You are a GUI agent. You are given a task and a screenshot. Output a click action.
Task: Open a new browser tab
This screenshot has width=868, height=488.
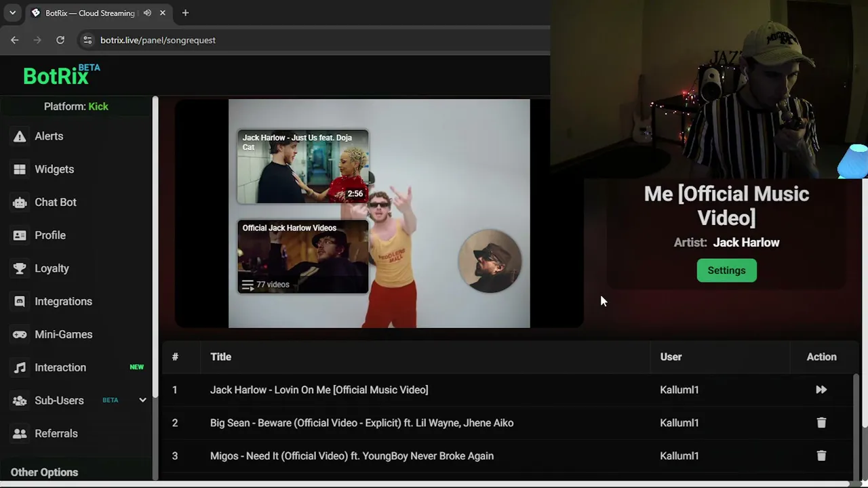click(x=185, y=13)
